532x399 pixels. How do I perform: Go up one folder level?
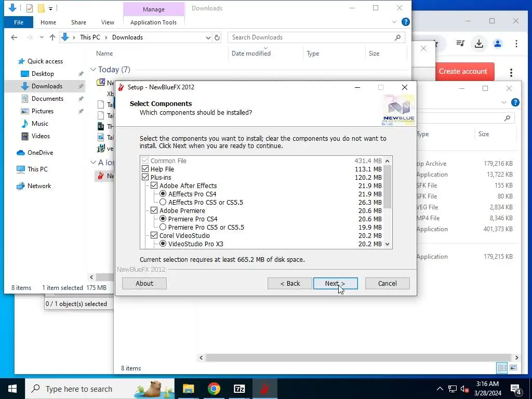(x=52, y=37)
